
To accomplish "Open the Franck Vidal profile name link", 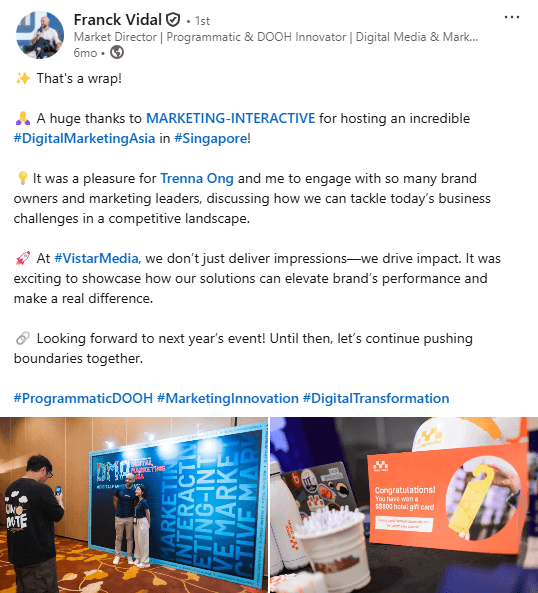I will (x=118, y=20).
